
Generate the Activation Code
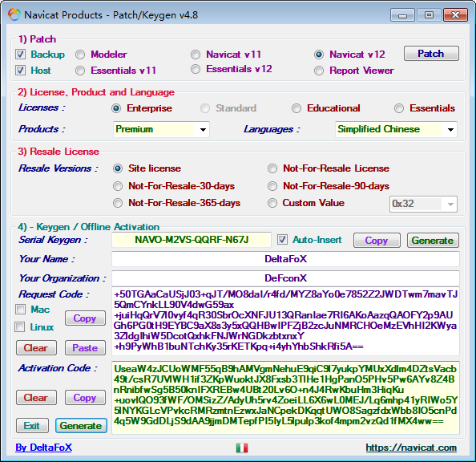(x=81, y=426)
